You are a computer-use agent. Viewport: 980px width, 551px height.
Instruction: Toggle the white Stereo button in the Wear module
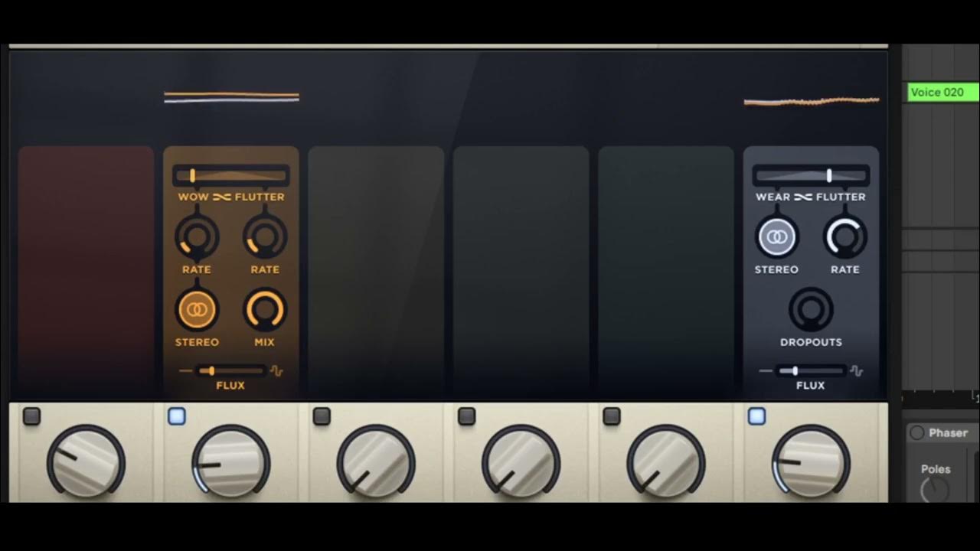[777, 237]
